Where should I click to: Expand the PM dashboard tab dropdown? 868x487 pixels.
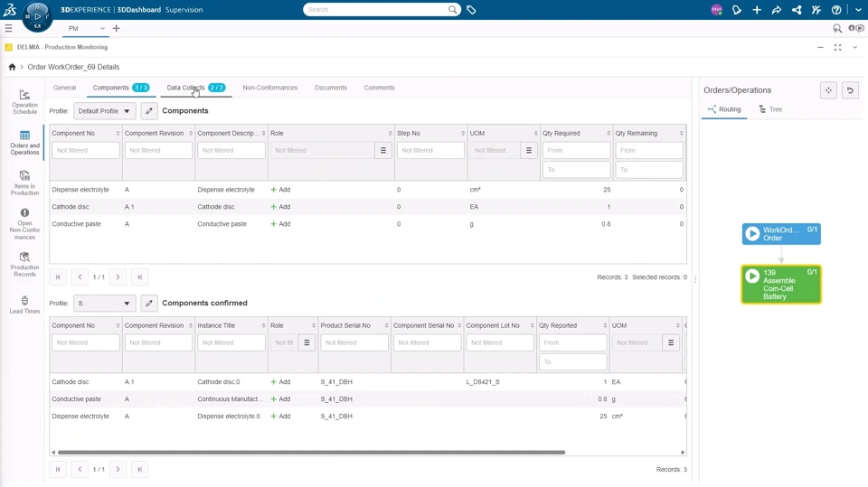102,28
